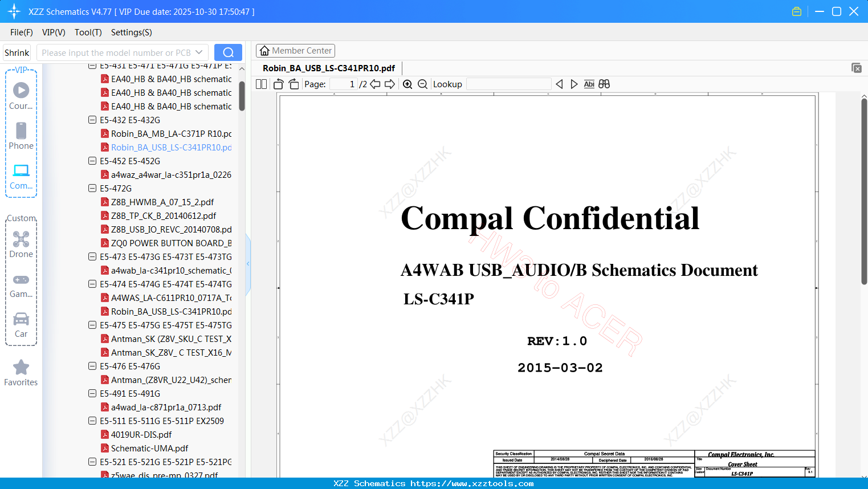Open the Car category
Viewport: 868px width, 489px height.
21,324
